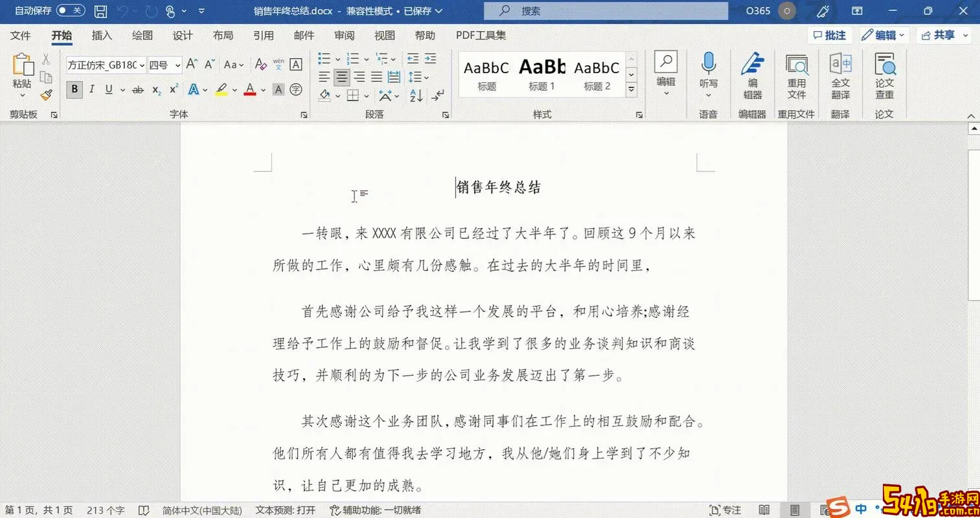The height and width of the screenshot is (518, 980).
Task: Click the Format Painter brush icon
Action: pyautogui.click(x=46, y=95)
